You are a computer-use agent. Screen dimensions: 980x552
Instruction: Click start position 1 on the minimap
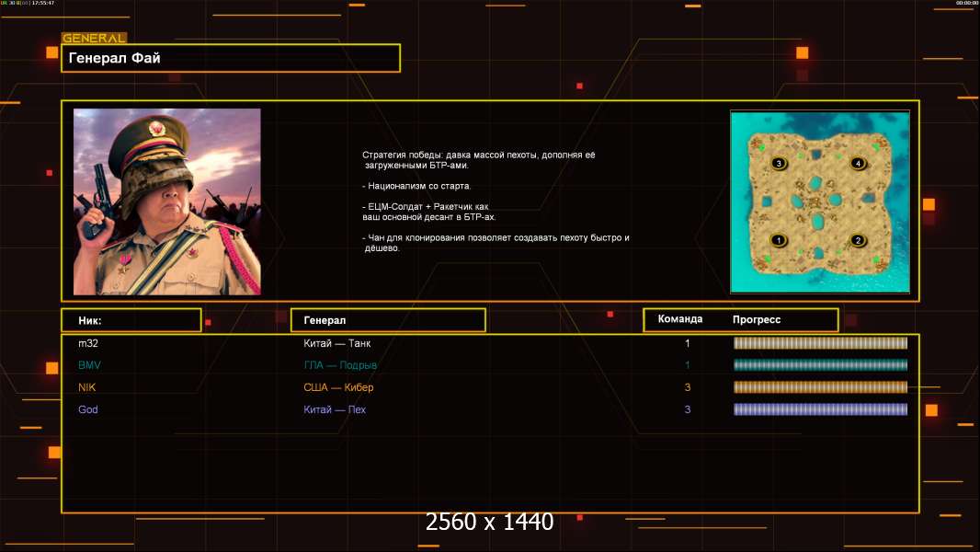point(778,240)
